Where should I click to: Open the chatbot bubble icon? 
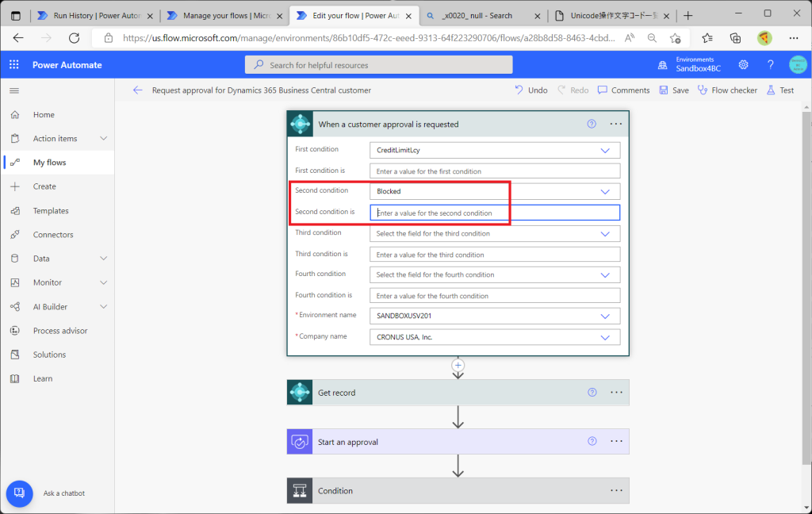[19, 493]
